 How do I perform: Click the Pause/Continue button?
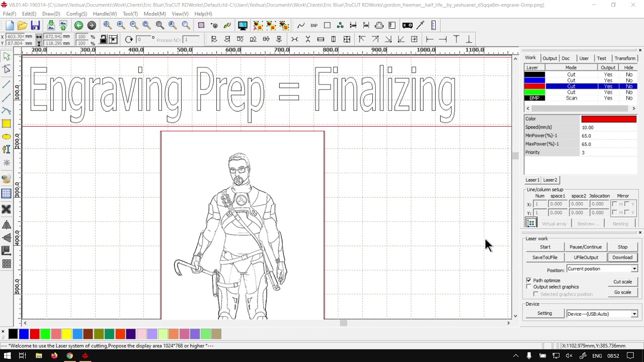586,247
